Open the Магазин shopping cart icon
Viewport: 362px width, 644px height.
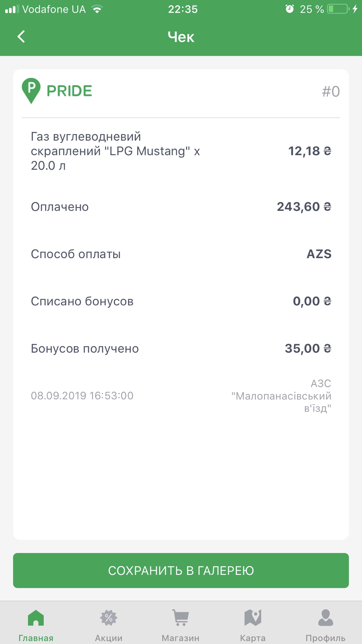[x=180, y=617]
